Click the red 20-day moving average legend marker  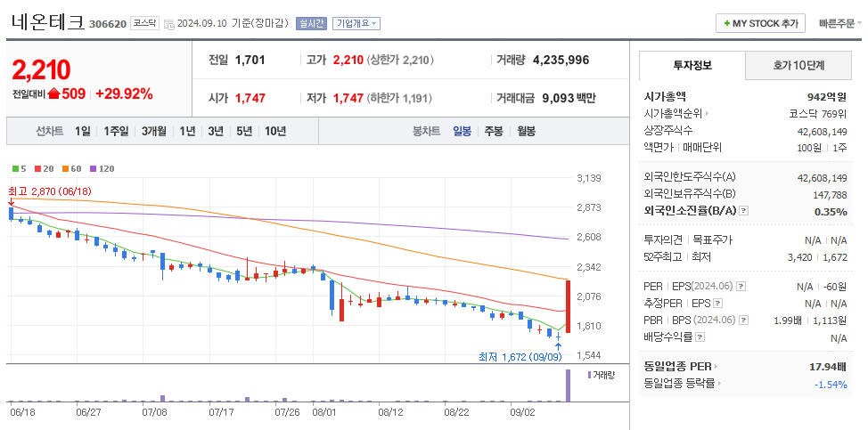pyautogui.click(x=37, y=168)
